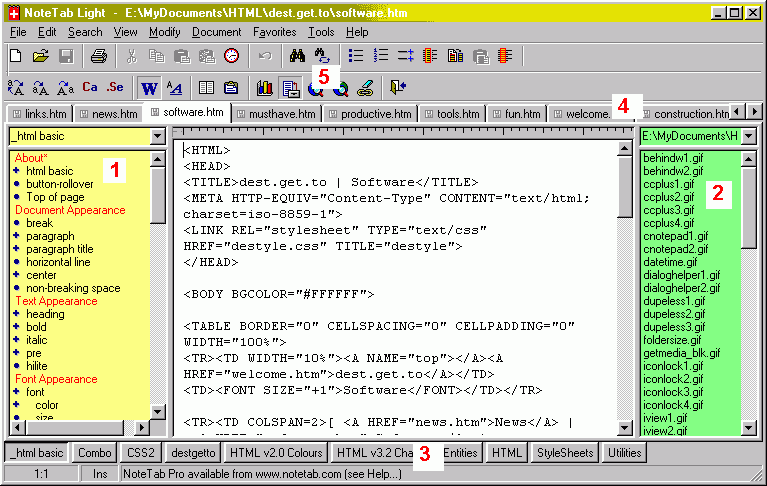
Task: Expand the html basic clip item
Action: (x=17, y=171)
